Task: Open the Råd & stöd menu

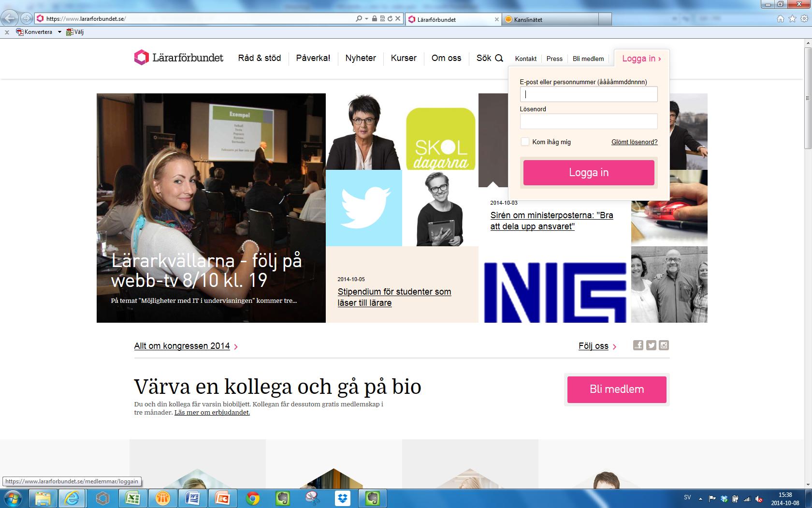Action: [260, 58]
